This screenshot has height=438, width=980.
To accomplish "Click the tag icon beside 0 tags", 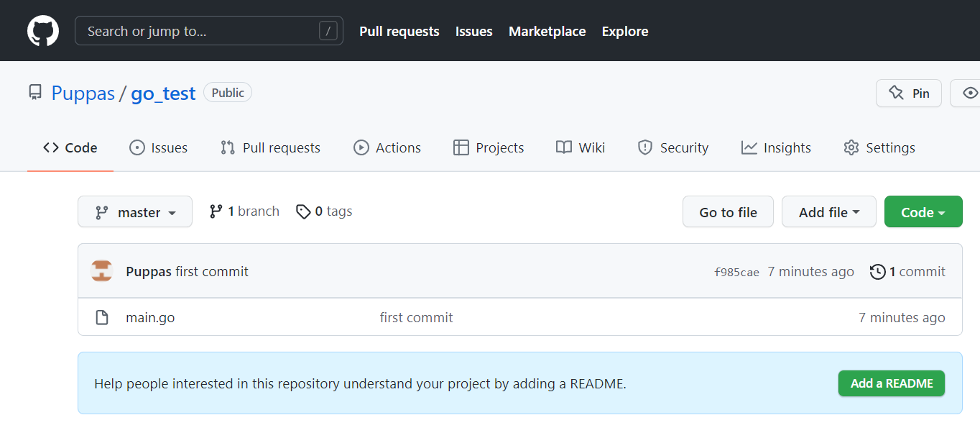I will pyautogui.click(x=303, y=211).
